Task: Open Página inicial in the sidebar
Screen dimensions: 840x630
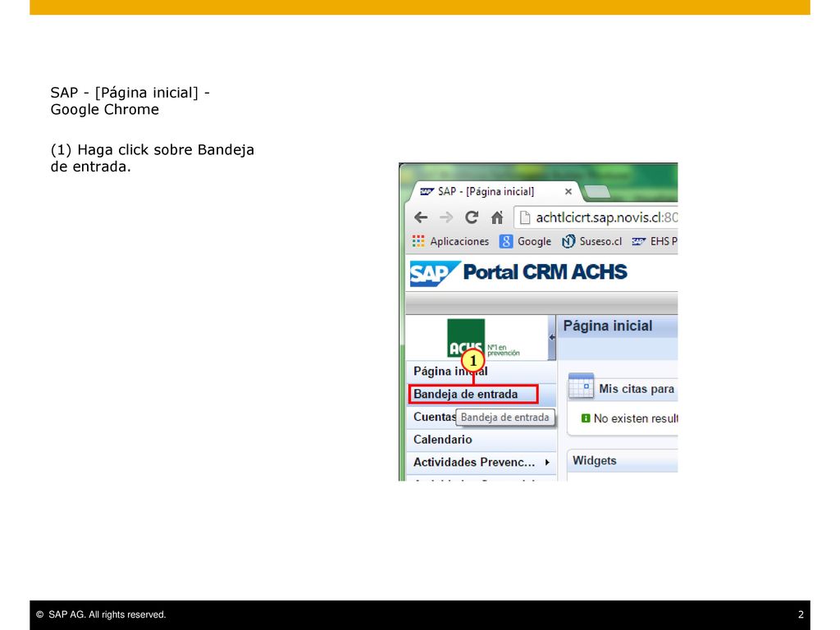Action: click(481, 372)
